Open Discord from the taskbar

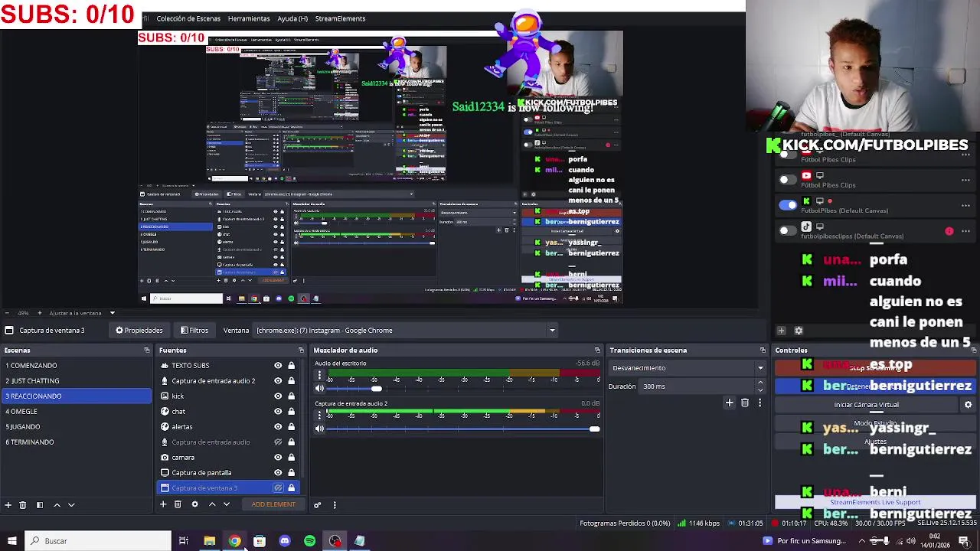285,541
